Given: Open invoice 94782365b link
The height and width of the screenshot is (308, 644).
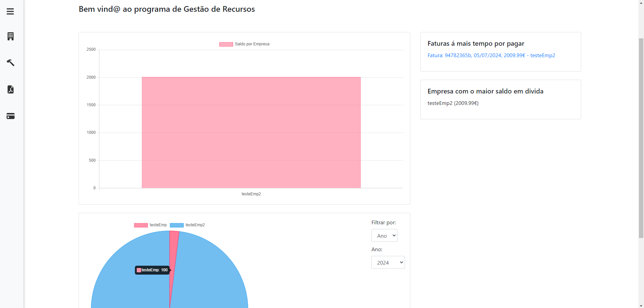Looking at the screenshot, I should [x=491, y=55].
